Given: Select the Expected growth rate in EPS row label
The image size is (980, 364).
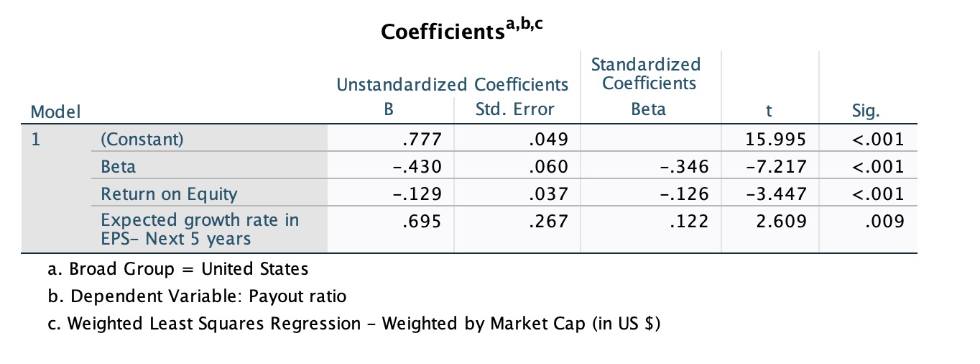Looking at the screenshot, I should tap(200, 229).
